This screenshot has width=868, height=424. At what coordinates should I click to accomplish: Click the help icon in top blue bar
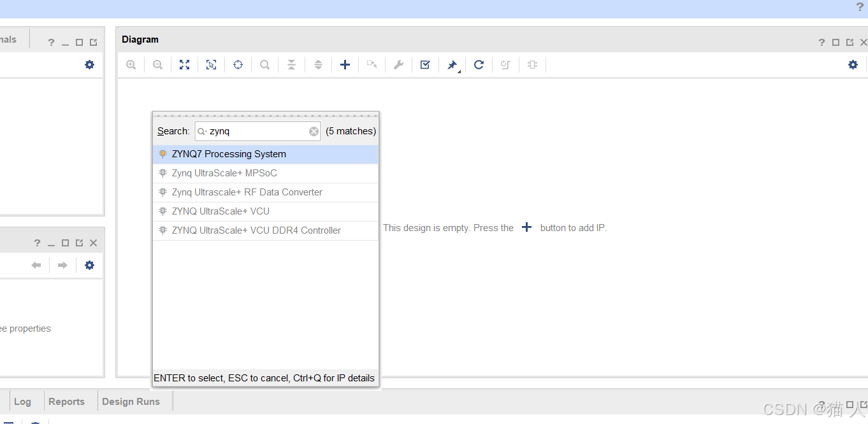860,7
